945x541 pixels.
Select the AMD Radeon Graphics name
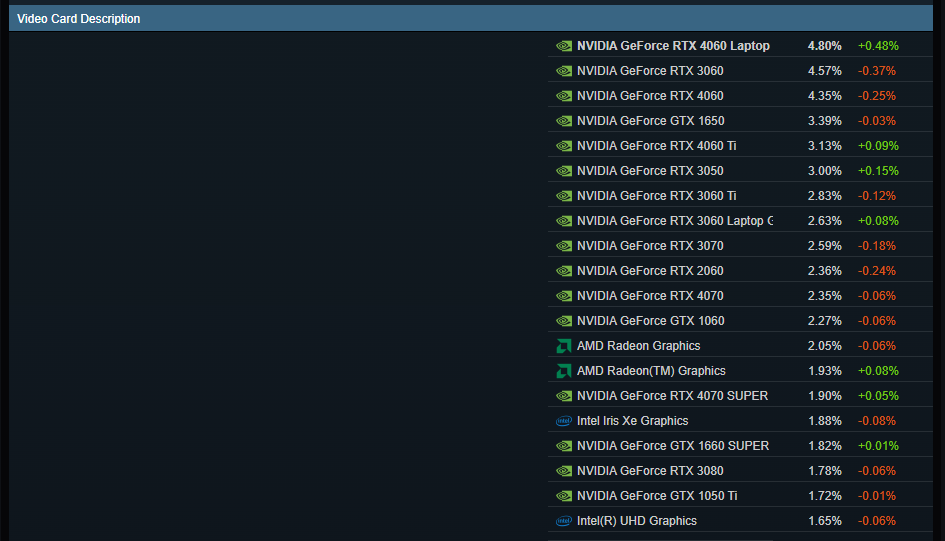(639, 346)
